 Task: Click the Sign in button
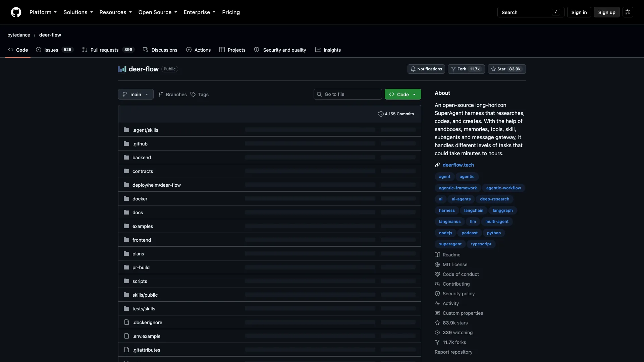point(579,12)
